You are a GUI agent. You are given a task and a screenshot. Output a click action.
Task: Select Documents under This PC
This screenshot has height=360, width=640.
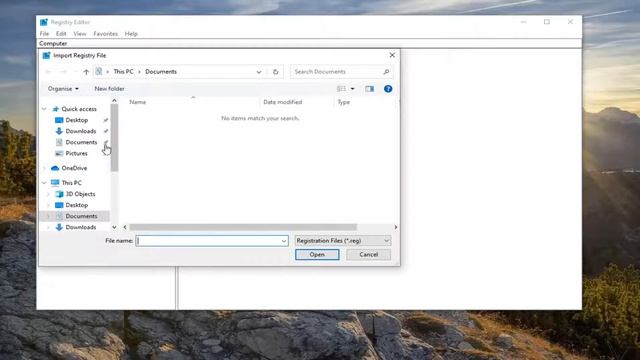[x=81, y=216]
